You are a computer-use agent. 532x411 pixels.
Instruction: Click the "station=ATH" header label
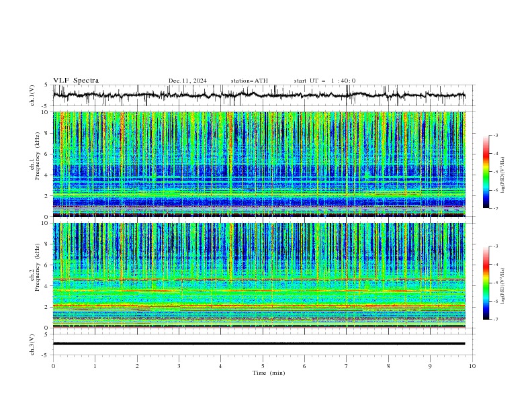(249, 81)
